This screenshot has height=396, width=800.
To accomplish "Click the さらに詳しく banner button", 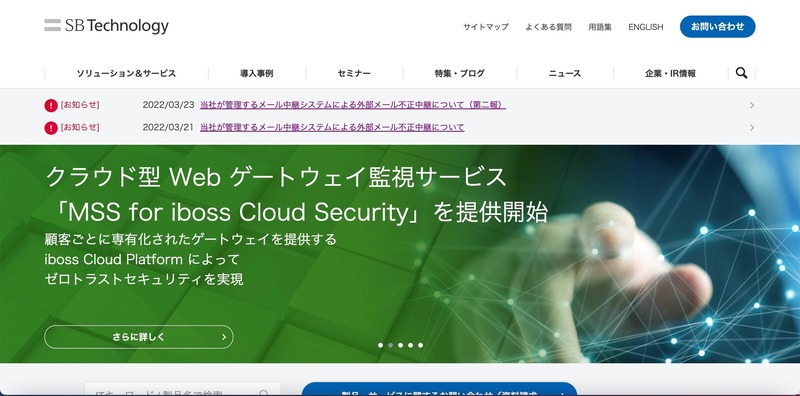I will tap(139, 337).
